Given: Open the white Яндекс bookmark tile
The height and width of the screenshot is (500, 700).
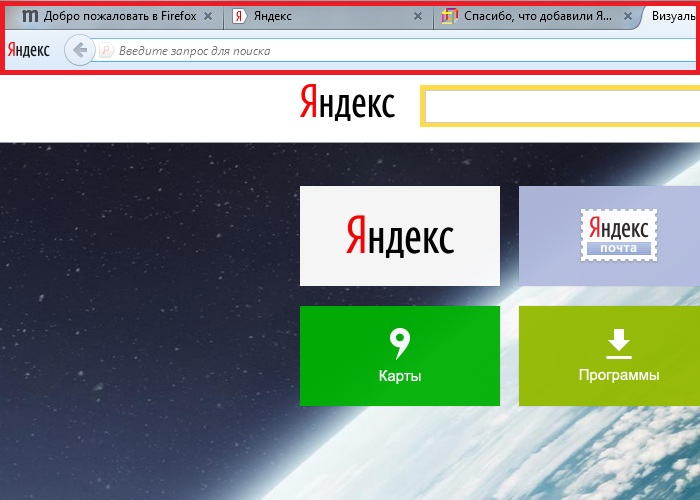Looking at the screenshot, I should click(x=400, y=236).
